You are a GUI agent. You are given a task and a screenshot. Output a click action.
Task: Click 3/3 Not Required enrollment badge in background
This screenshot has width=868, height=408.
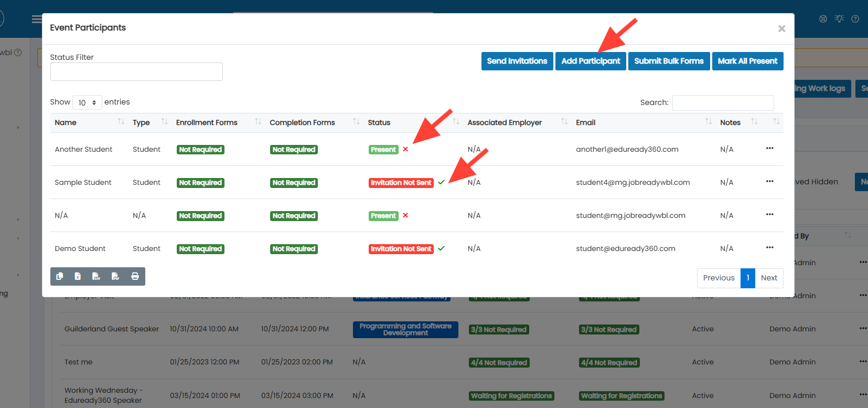(499, 330)
